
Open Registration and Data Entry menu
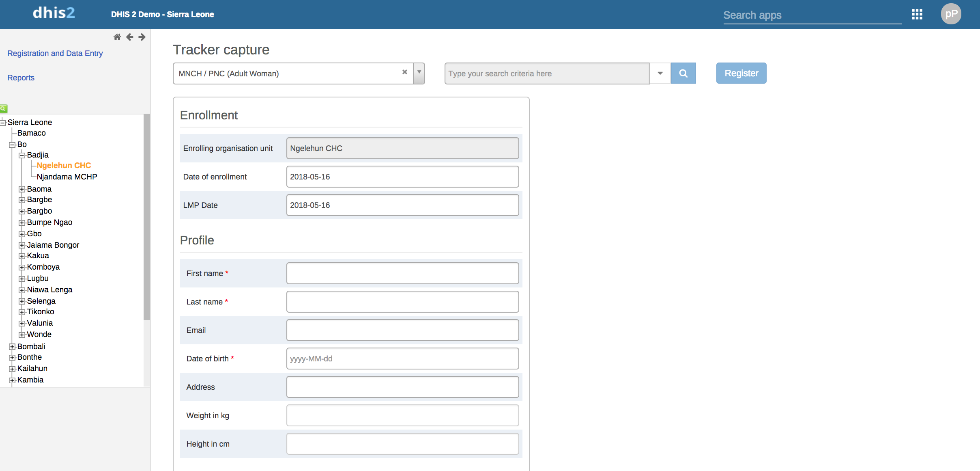pyautogui.click(x=55, y=53)
